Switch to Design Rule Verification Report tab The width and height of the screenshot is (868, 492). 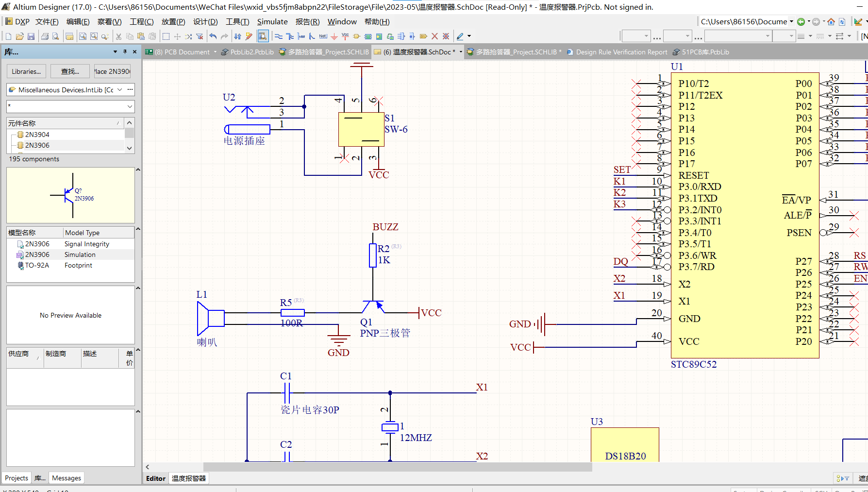617,52
